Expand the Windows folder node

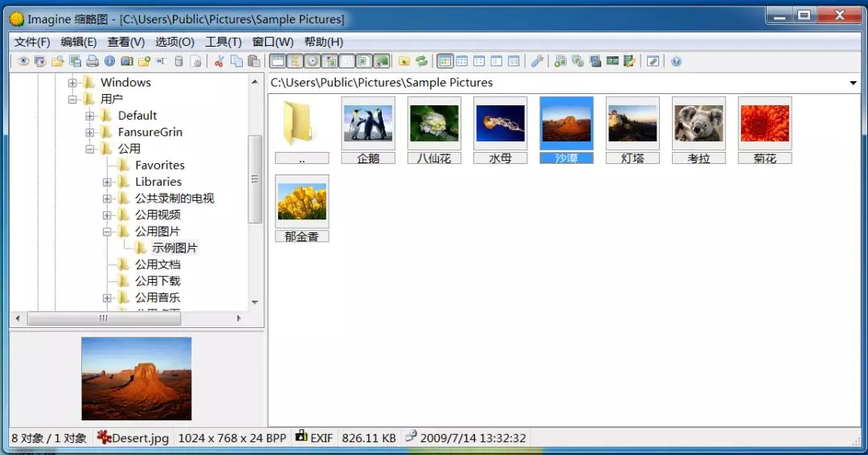coord(72,83)
